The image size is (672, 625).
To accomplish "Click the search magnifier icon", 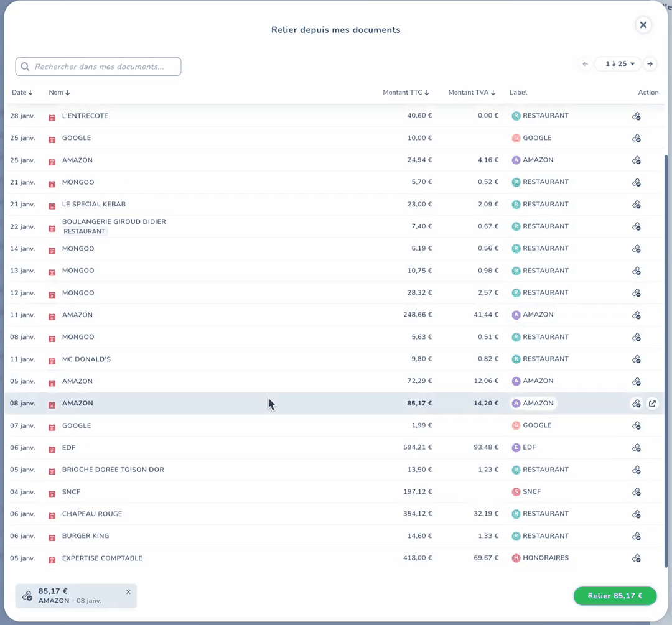I will pos(26,67).
